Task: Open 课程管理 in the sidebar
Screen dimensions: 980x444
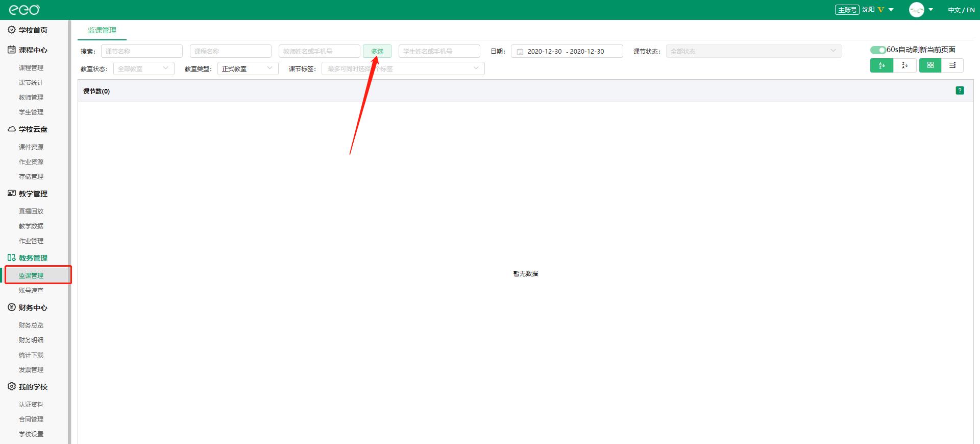Action: 31,67
